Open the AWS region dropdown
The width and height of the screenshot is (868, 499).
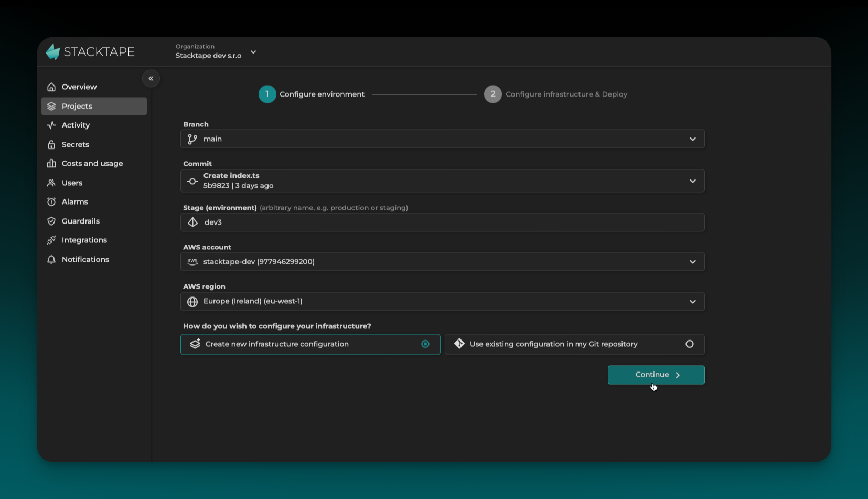pos(443,302)
